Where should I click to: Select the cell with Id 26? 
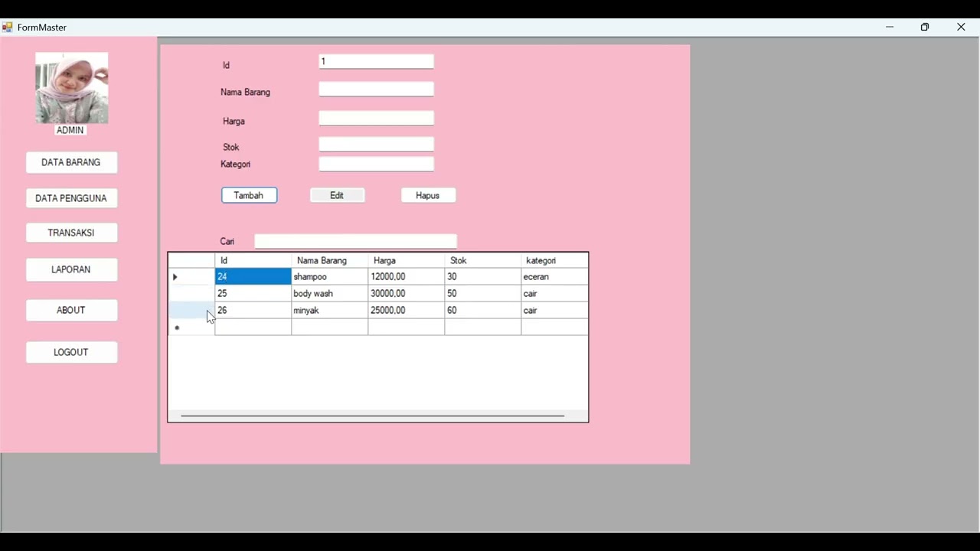[x=253, y=311]
